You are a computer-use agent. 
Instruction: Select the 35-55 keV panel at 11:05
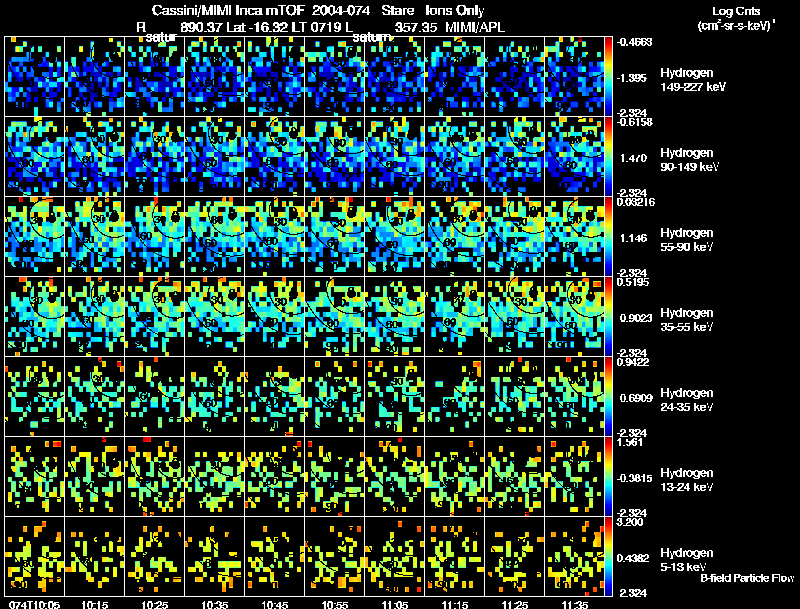pos(395,316)
